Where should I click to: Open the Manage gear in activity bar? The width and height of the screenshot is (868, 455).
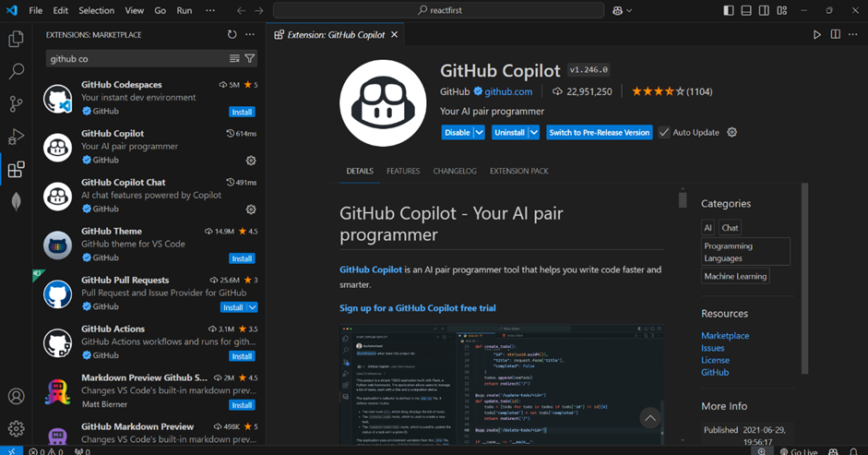click(16, 428)
